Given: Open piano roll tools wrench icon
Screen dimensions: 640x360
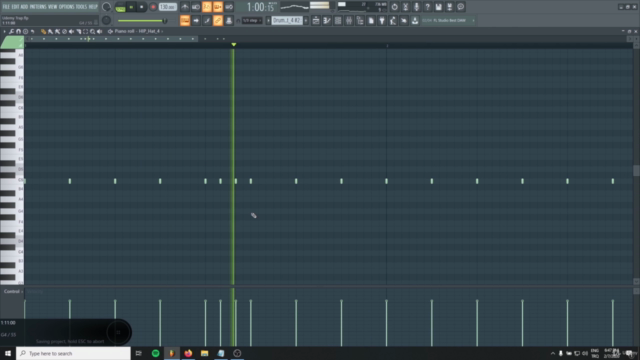Looking at the screenshot, I should 11,31.
